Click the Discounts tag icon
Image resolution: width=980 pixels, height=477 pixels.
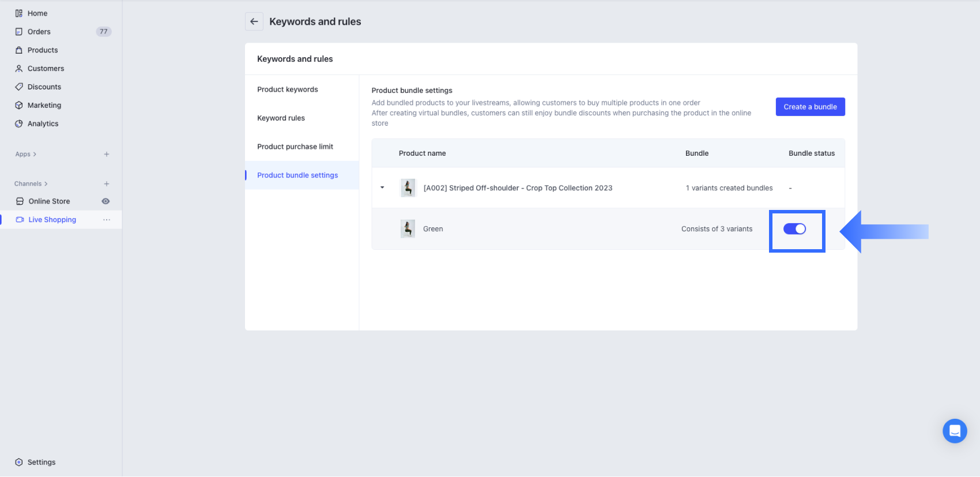pyautogui.click(x=19, y=87)
